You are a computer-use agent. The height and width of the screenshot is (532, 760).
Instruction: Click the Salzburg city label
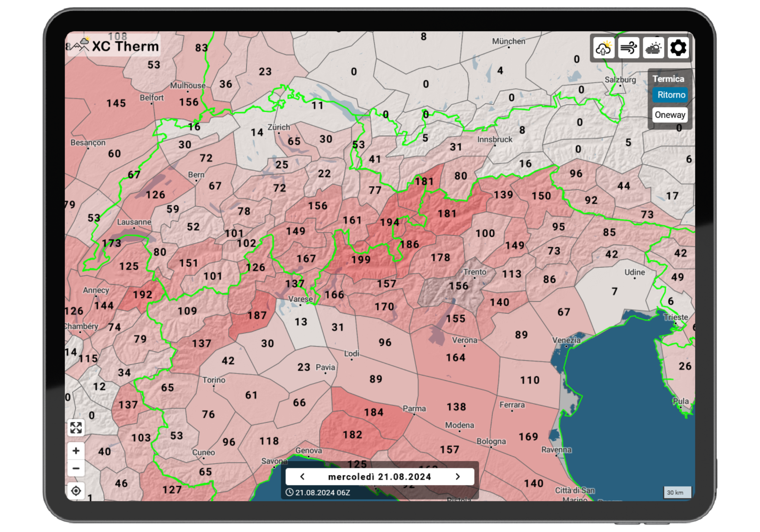coord(620,80)
